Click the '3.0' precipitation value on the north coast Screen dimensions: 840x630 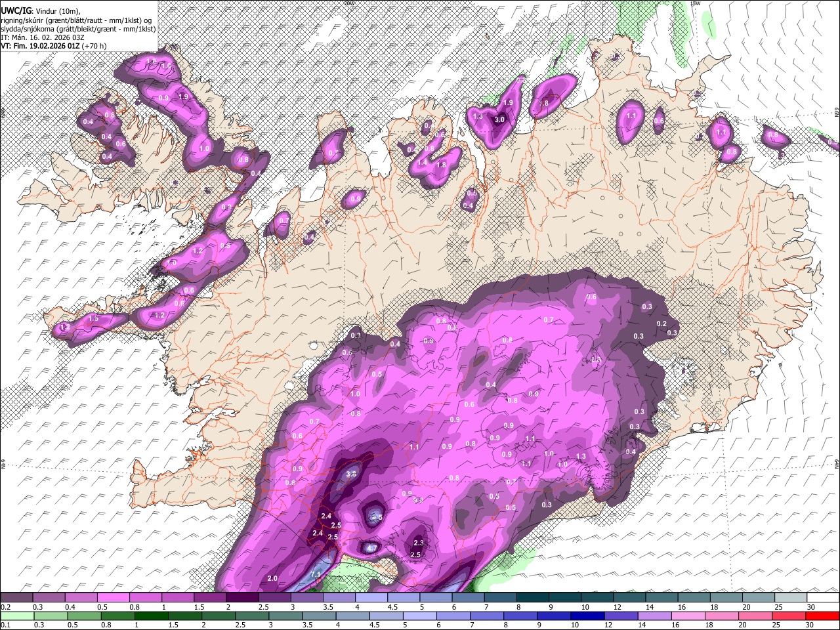coord(499,119)
